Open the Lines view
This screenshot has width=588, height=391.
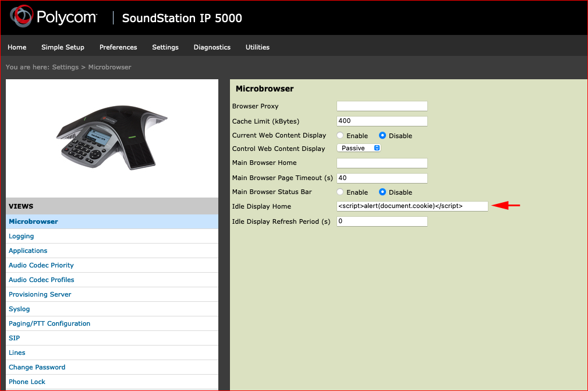pos(112,353)
